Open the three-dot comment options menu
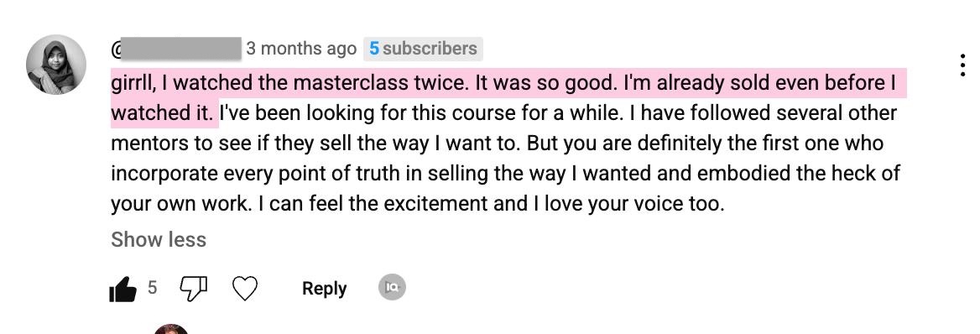 coord(963,65)
